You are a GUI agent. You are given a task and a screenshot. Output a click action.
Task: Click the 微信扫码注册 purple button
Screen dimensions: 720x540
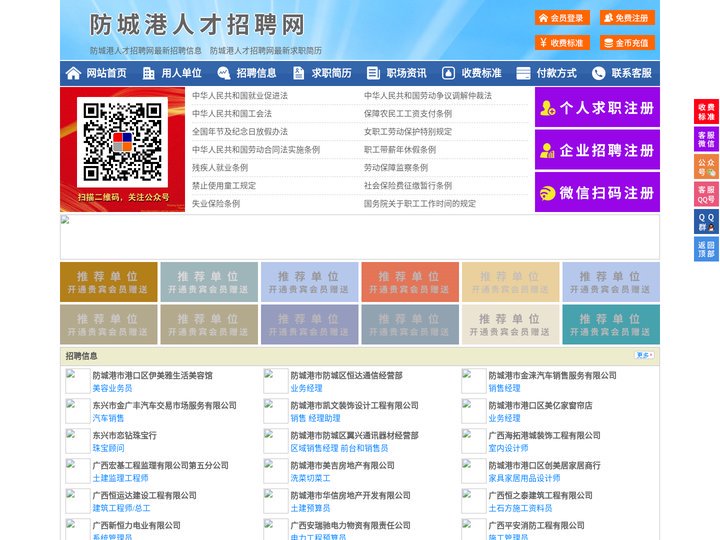pos(597,192)
